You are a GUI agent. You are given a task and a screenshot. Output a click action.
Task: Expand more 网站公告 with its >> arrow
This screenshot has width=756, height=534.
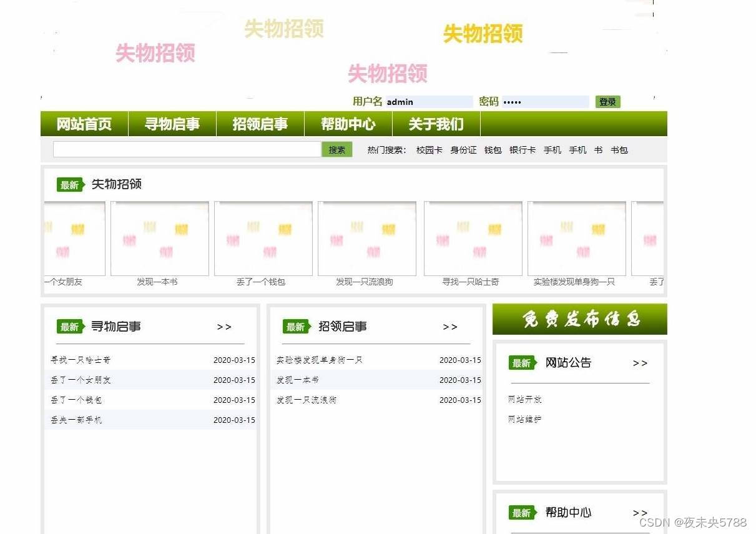640,363
